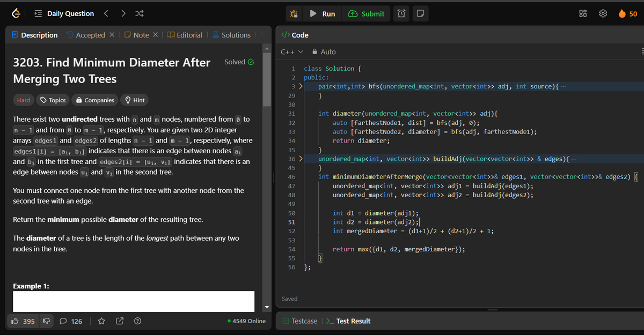644x335 pixels.
Task: Go to the previous question arrow
Action: pos(106,14)
